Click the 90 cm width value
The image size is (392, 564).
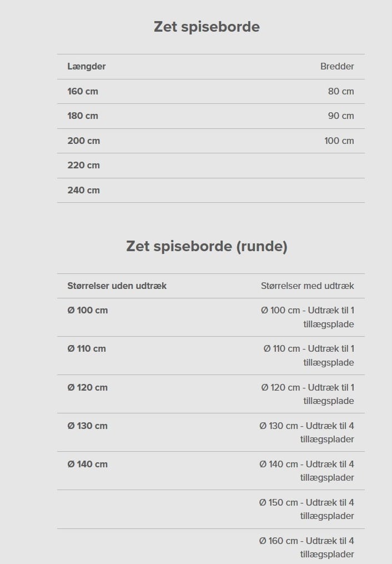(x=340, y=116)
